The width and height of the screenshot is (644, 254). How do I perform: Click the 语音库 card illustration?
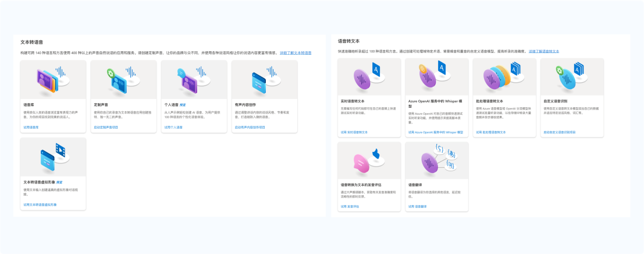click(x=53, y=79)
